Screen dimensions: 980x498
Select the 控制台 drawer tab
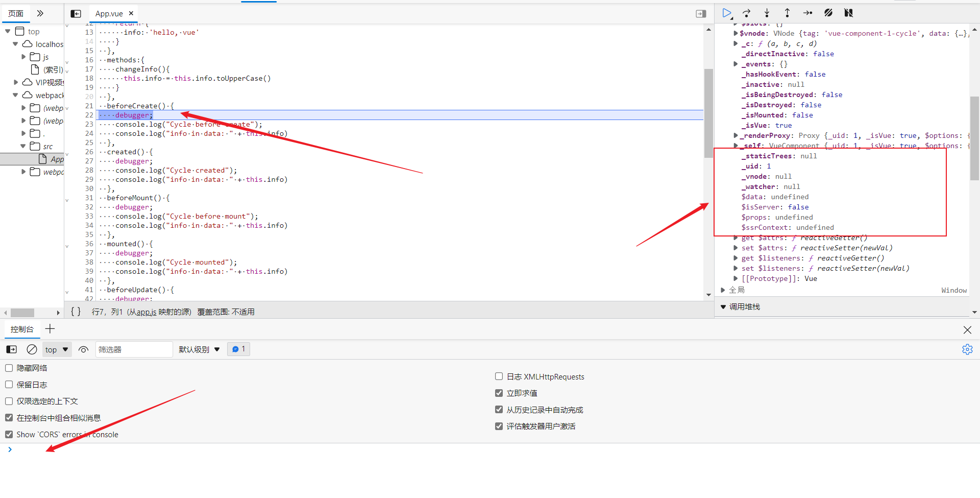click(22, 329)
